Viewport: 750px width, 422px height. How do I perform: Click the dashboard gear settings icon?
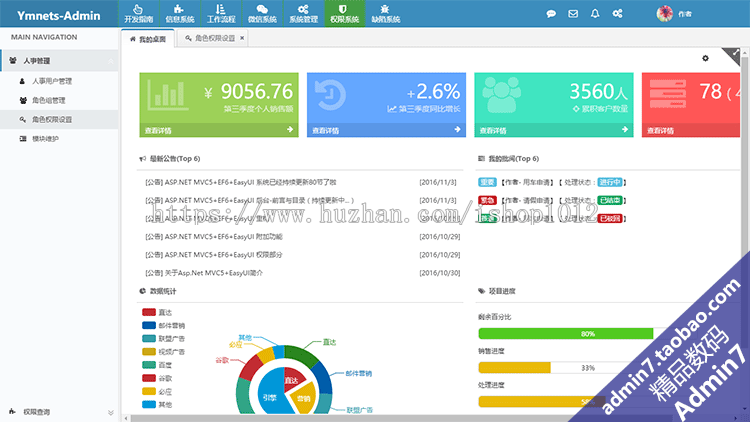[705, 58]
